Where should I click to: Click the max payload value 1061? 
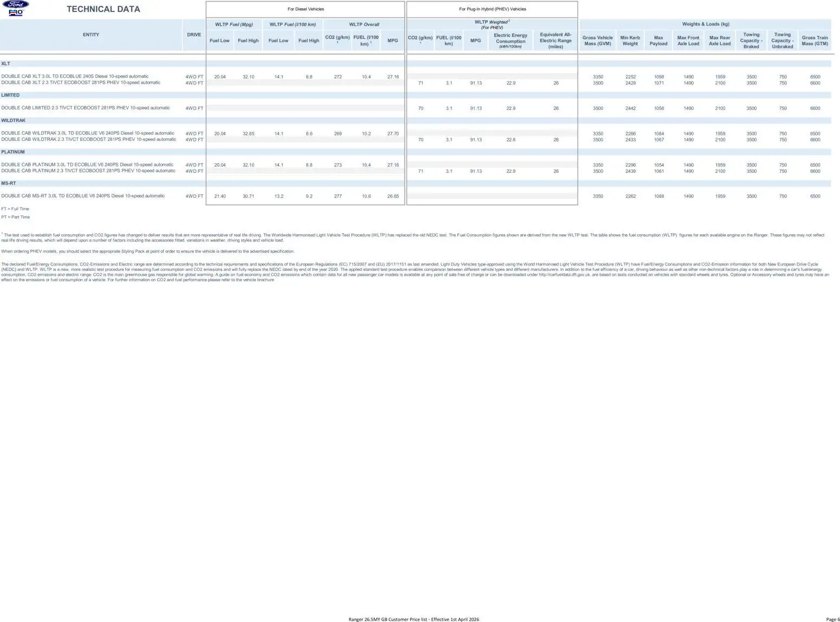coord(659,171)
